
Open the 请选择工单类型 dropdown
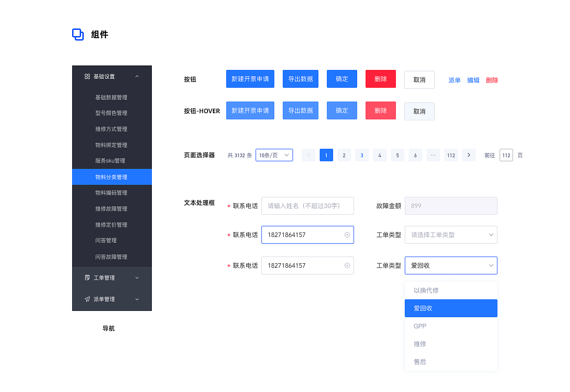pos(451,235)
